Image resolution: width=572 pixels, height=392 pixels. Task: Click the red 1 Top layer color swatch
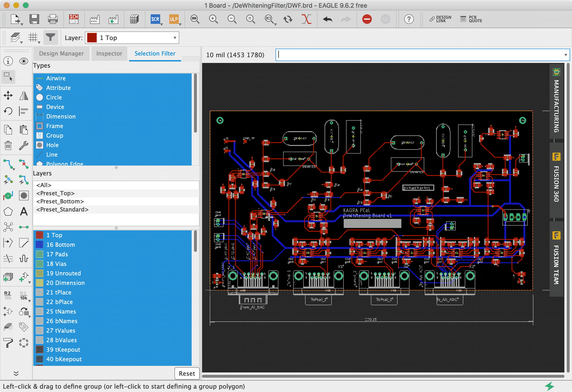point(92,38)
